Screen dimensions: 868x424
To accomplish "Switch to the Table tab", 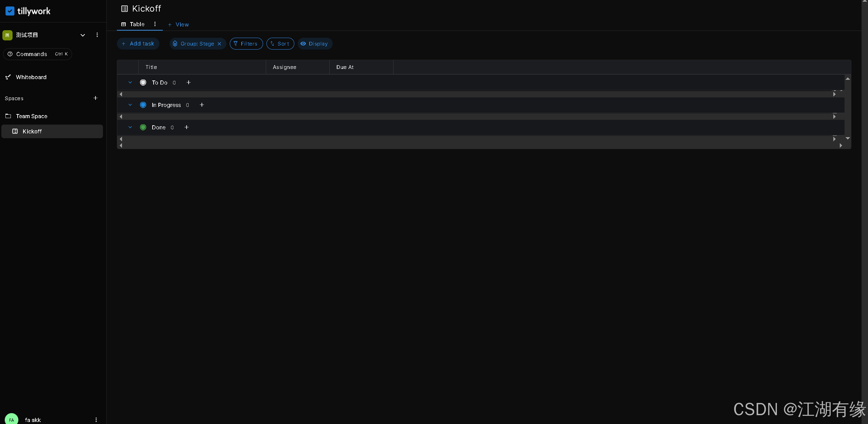I will [x=137, y=24].
